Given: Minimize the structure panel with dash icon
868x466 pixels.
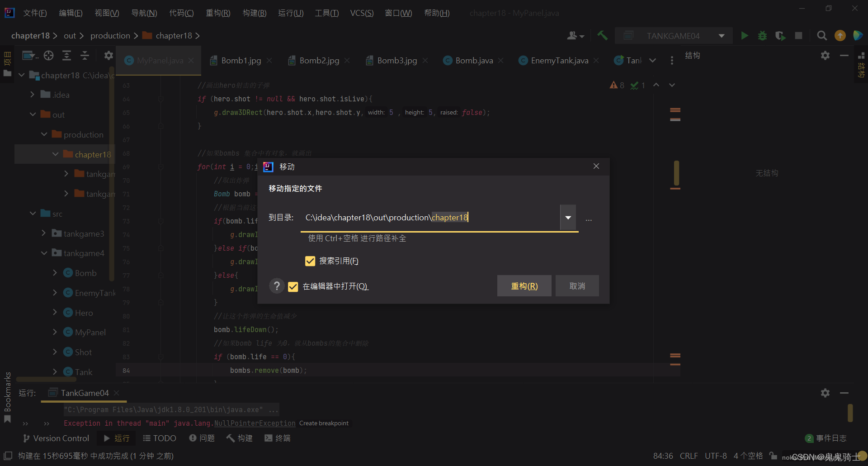Looking at the screenshot, I should point(844,55).
